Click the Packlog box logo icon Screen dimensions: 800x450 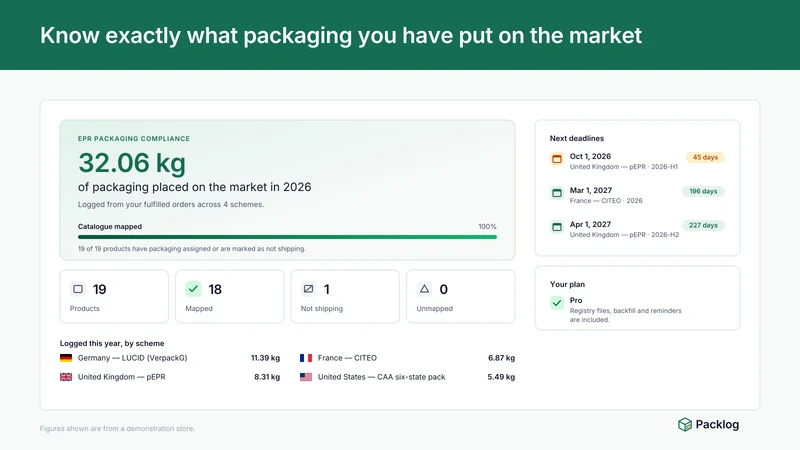coord(685,424)
